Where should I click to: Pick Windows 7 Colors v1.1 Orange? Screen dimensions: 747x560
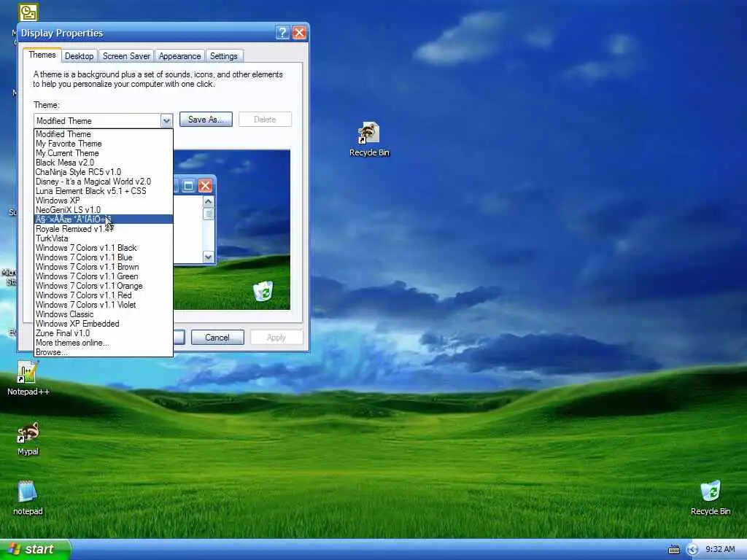point(104,286)
